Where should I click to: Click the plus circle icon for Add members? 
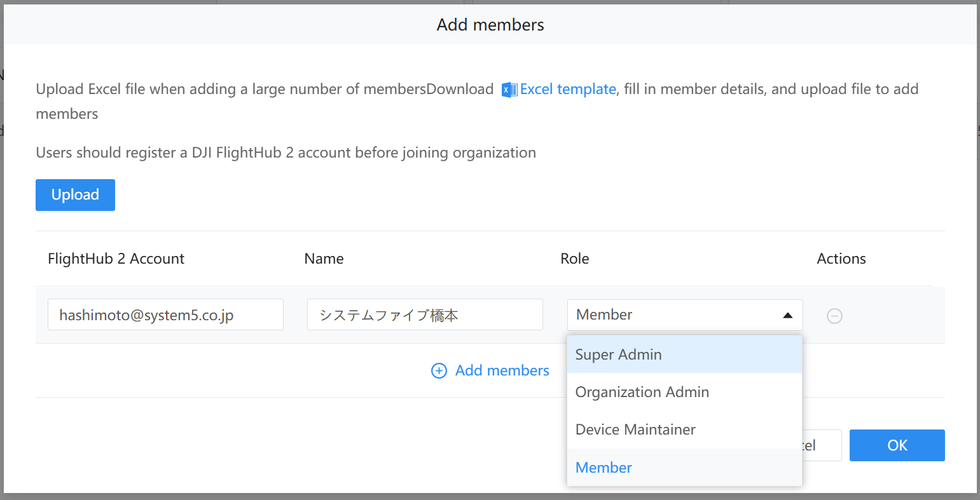pyautogui.click(x=439, y=371)
